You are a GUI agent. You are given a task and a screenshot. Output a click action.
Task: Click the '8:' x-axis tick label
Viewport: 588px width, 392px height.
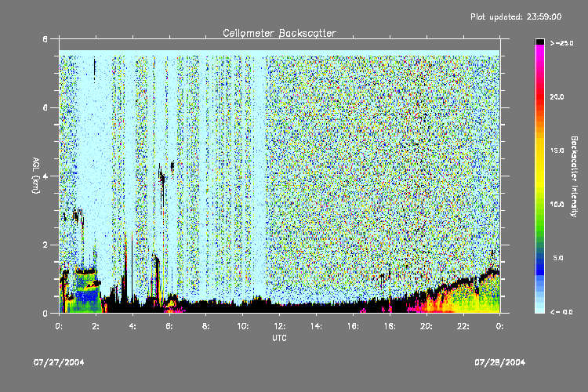point(206,326)
